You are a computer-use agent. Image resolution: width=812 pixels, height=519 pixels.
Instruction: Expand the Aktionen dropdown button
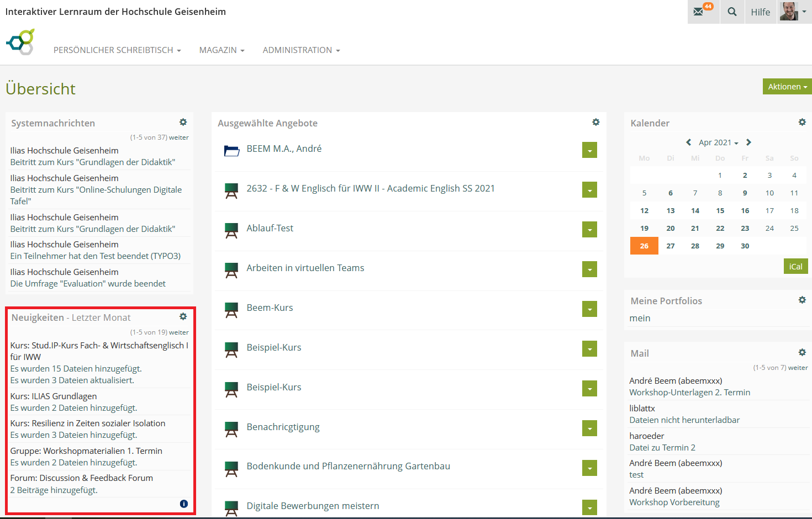[x=787, y=87]
